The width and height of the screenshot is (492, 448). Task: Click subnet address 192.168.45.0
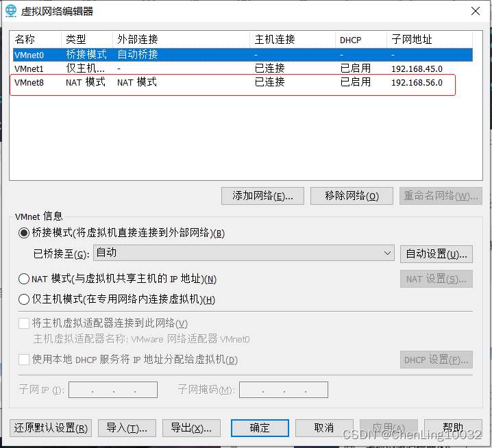(417, 69)
